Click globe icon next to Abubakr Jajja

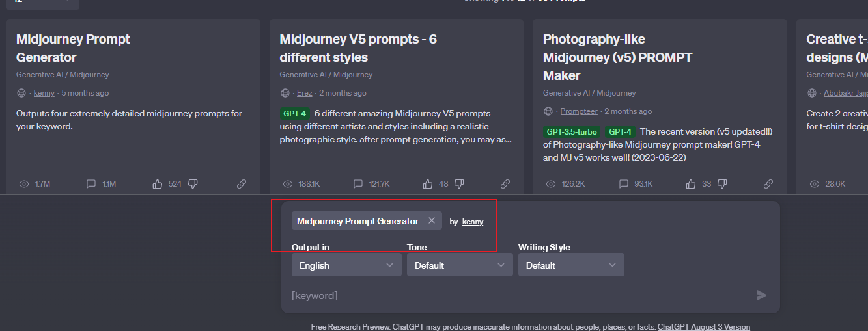[x=812, y=93]
